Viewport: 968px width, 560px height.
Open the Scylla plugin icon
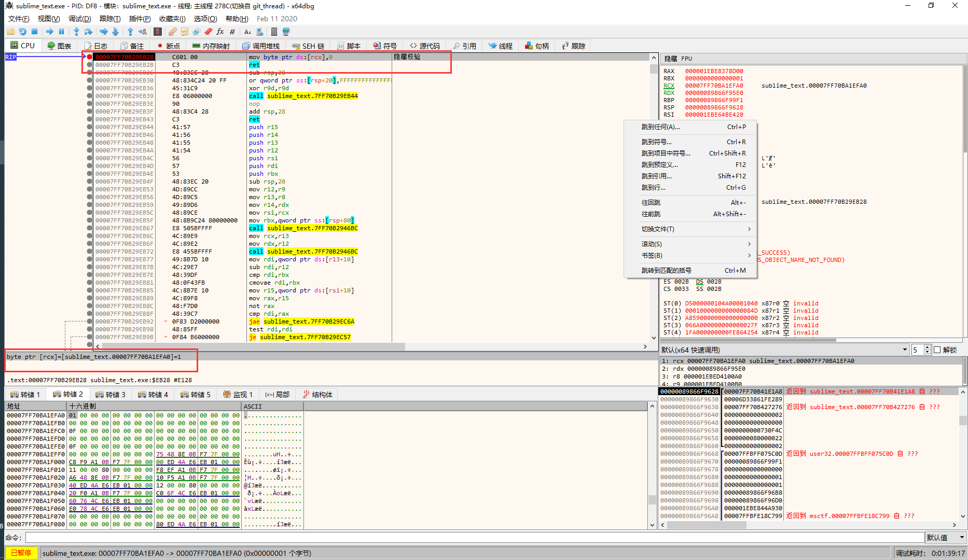(x=158, y=32)
